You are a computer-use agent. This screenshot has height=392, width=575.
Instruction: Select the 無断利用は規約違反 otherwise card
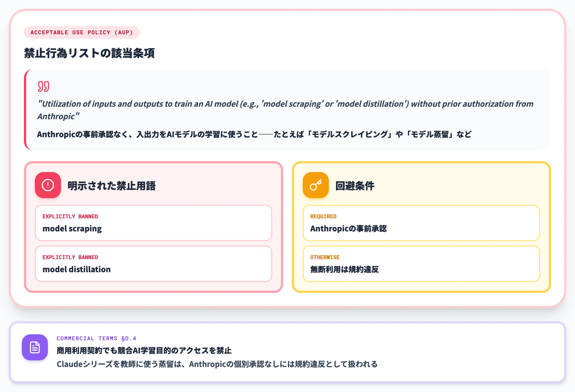[x=421, y=264]
